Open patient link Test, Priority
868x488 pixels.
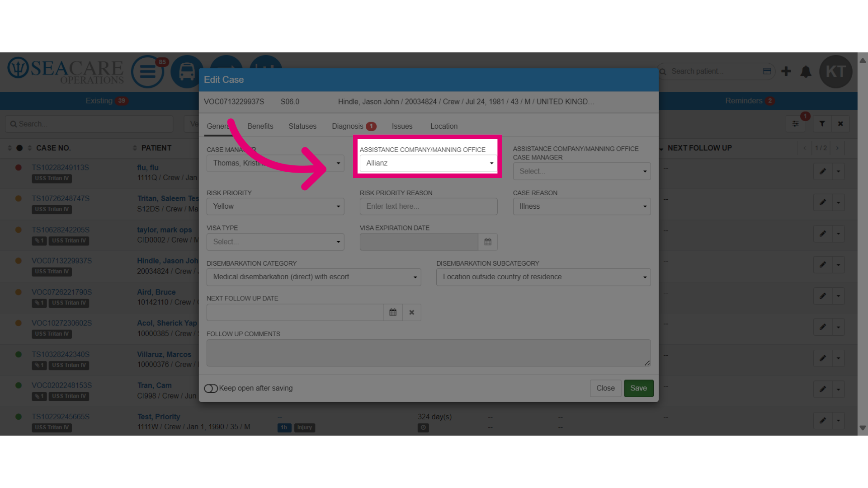(159, 417)
